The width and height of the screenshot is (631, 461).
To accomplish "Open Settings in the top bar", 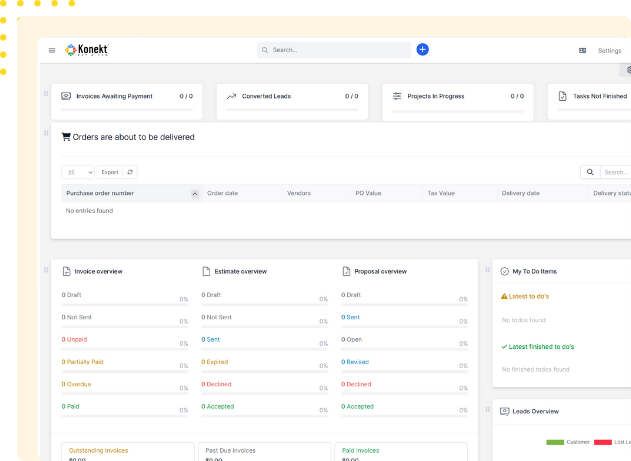I will [609, 50].
